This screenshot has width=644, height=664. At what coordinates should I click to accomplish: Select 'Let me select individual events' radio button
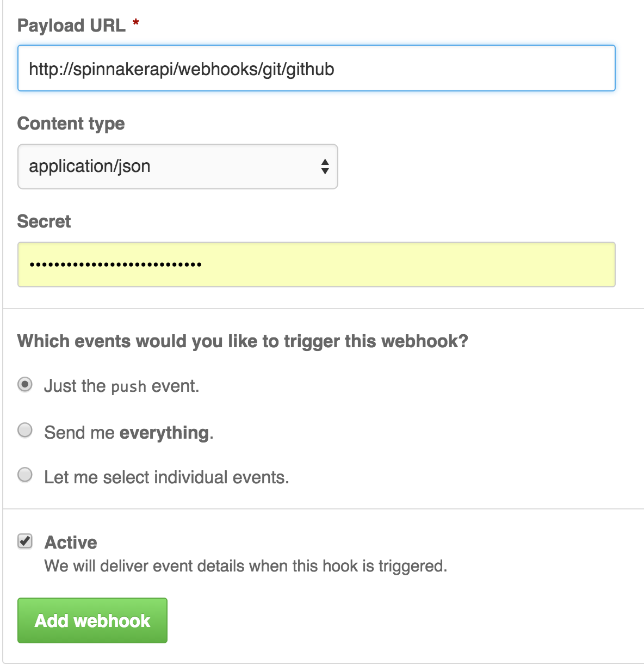pyautogui.click(x=25, y=475)
